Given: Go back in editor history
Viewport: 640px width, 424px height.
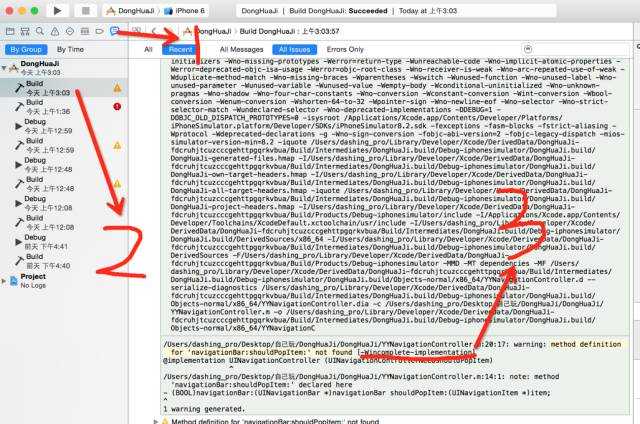Looking at the screenshot, I should coord(154,31).
